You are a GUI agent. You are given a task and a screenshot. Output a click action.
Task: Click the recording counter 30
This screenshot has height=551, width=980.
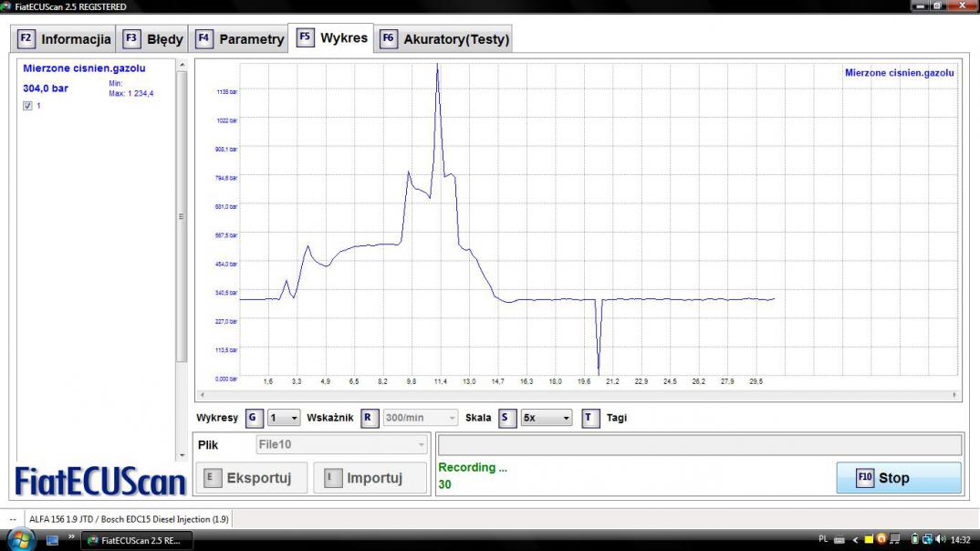pos(444,484)
